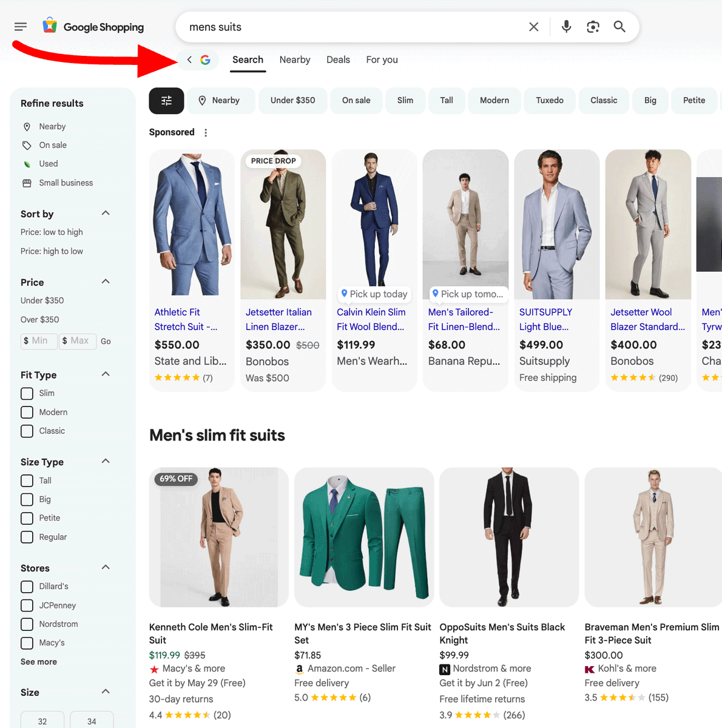Viewport: 722px width, 728px height.
Task: Enable the Petite size type
Action: tap(27, 519)
